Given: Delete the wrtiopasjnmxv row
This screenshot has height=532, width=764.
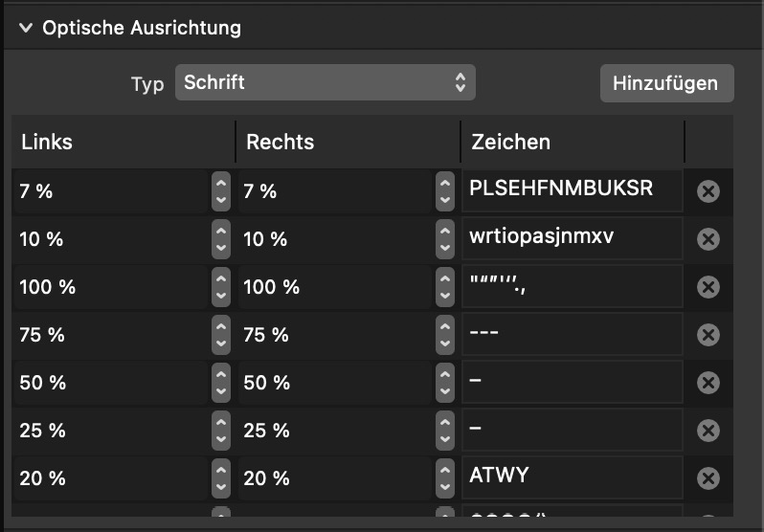Looking at the screenshot, I should pyautogui.click(x=708, y=239).
